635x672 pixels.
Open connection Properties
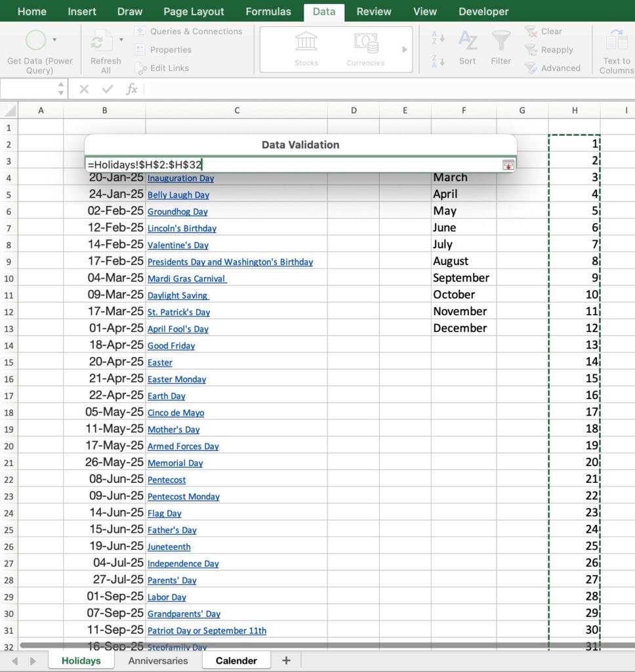click(163, 50)
